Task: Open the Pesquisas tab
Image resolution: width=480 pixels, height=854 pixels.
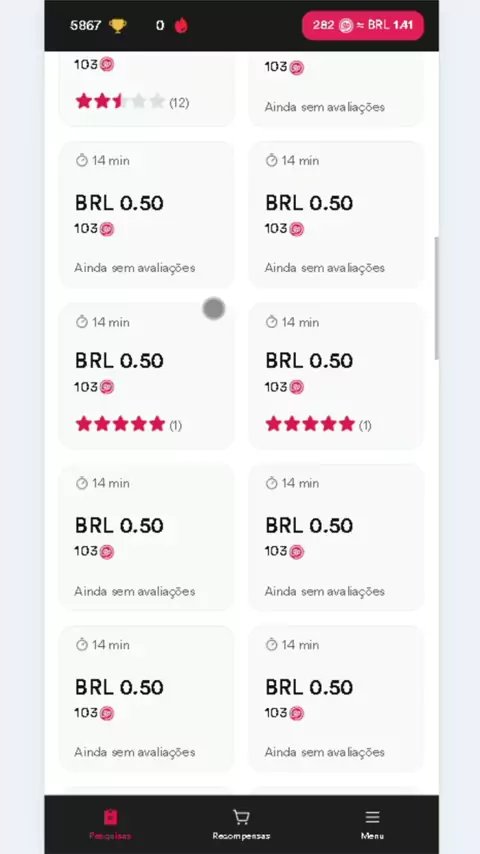Action: point(111,824)
